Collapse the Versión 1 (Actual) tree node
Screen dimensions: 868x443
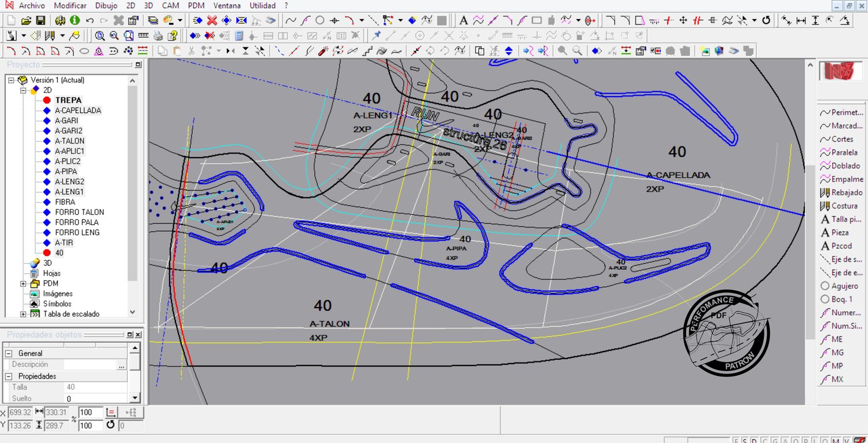coord(11,80)
